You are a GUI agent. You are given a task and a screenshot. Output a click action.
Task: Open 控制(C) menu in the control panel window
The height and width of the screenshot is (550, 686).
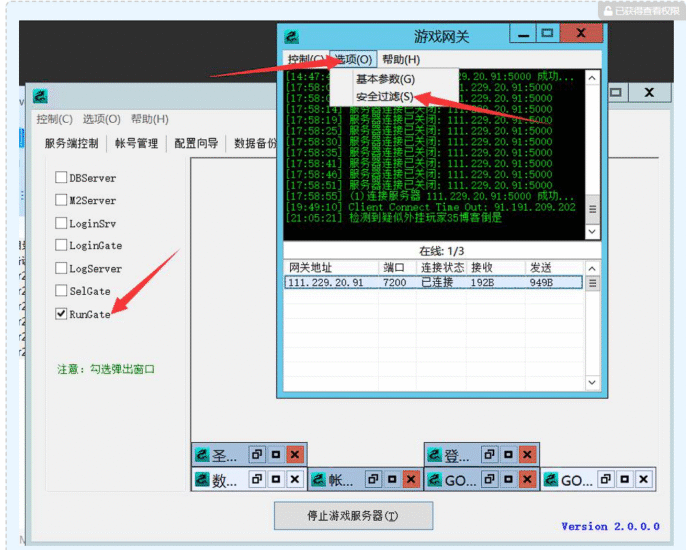coord(54,119)
